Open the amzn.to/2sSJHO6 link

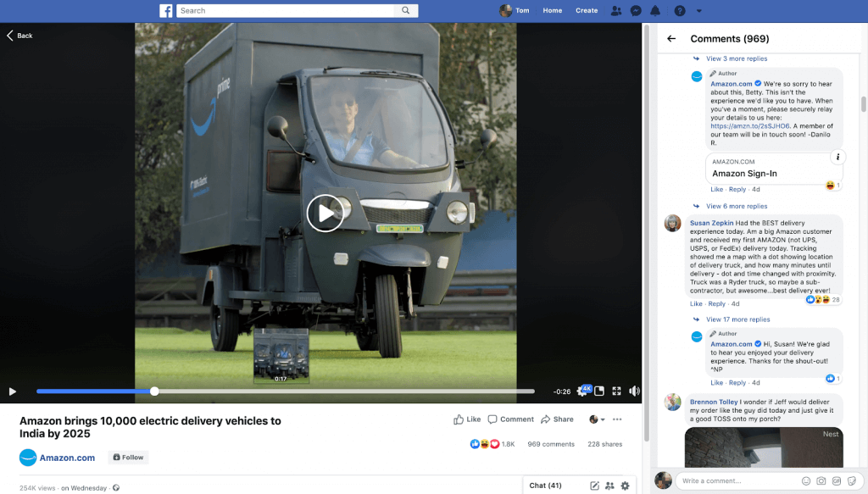click(x=750, y=126)
